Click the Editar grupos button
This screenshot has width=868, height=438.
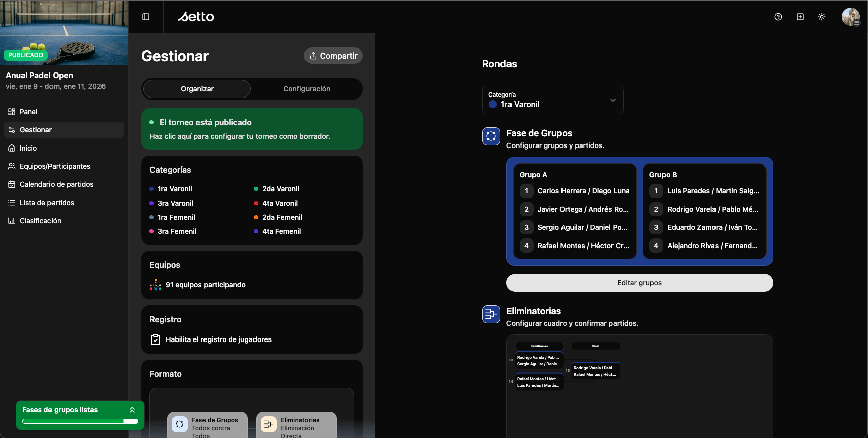[639, 283]
